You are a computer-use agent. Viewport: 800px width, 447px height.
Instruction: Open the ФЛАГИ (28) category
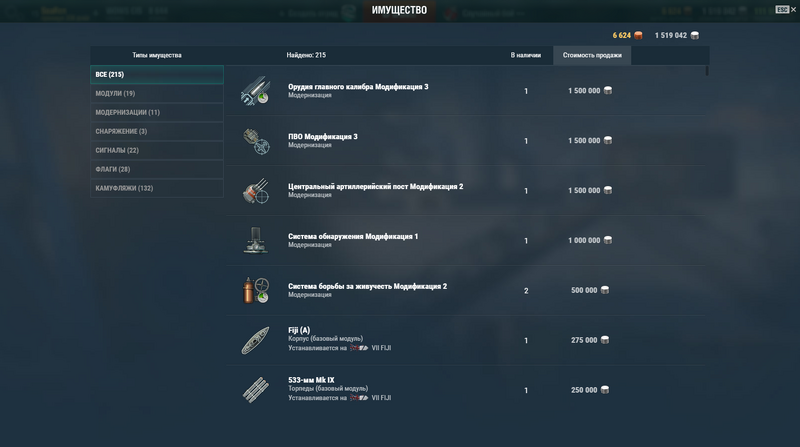pos(157,169)
